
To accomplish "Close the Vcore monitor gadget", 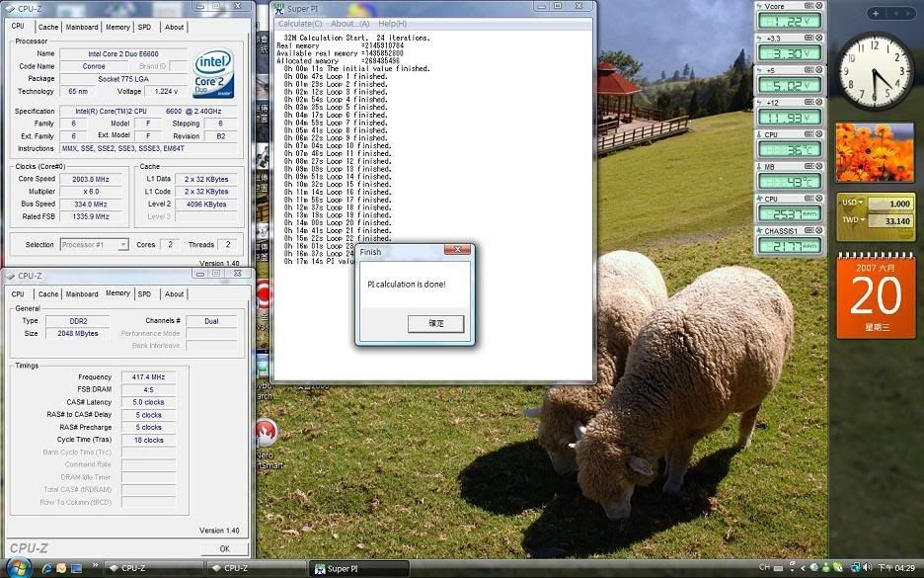I will point(817,7).
